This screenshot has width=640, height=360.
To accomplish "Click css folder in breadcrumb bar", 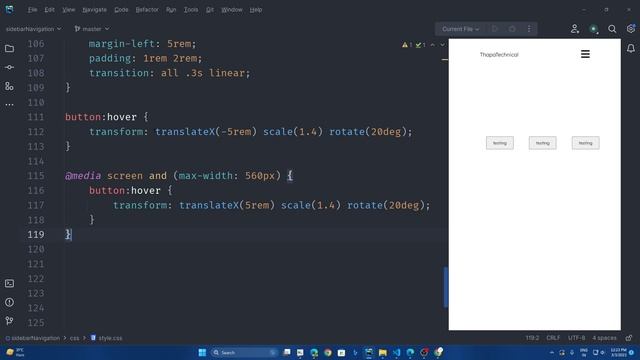I will 74,338.
